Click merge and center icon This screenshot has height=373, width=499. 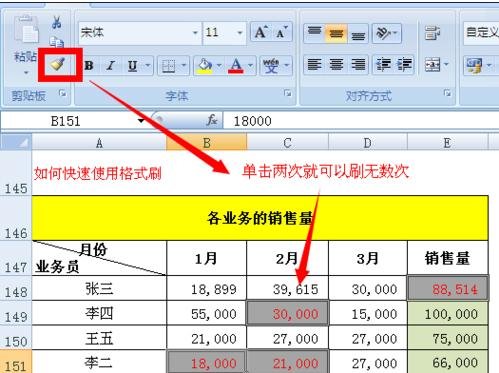[x=432, y=64]
